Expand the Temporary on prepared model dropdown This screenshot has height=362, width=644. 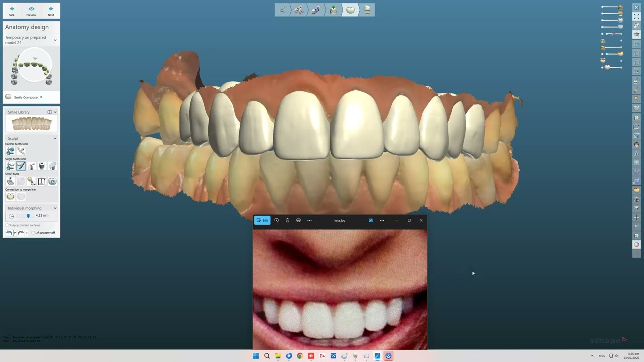[x=55, y=40]
